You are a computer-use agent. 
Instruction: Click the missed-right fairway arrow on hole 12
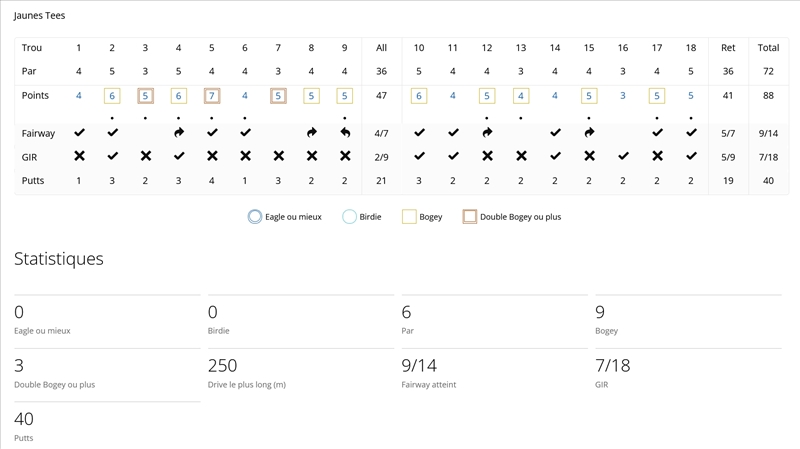click(487, 133)
